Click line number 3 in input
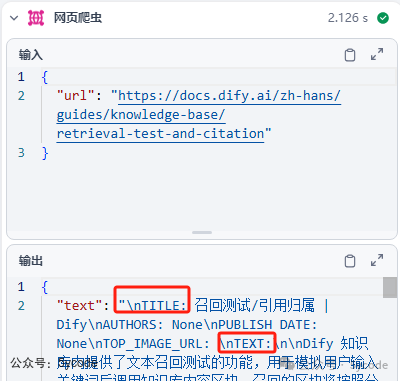This screenshot has height=381, width=400. click(21, 153)
